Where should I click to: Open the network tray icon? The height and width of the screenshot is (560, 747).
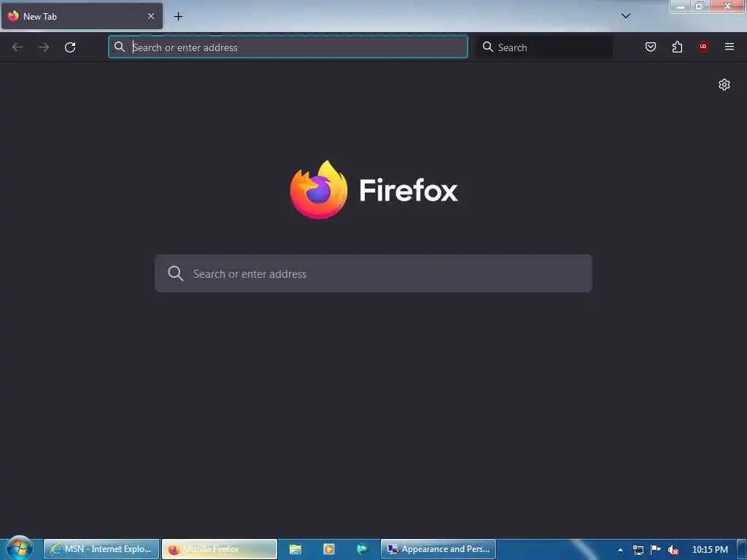click(x=638, y=550)
